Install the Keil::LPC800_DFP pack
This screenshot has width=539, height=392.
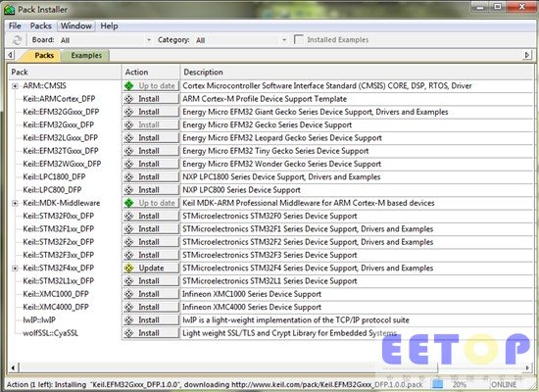(x=151, y=190)
